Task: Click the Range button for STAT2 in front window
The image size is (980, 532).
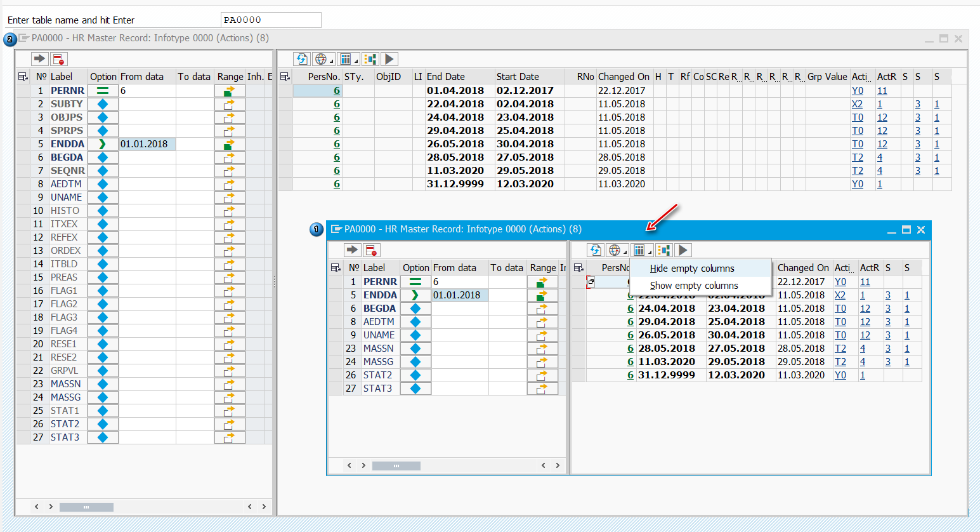Action: (x=542, y=375)
